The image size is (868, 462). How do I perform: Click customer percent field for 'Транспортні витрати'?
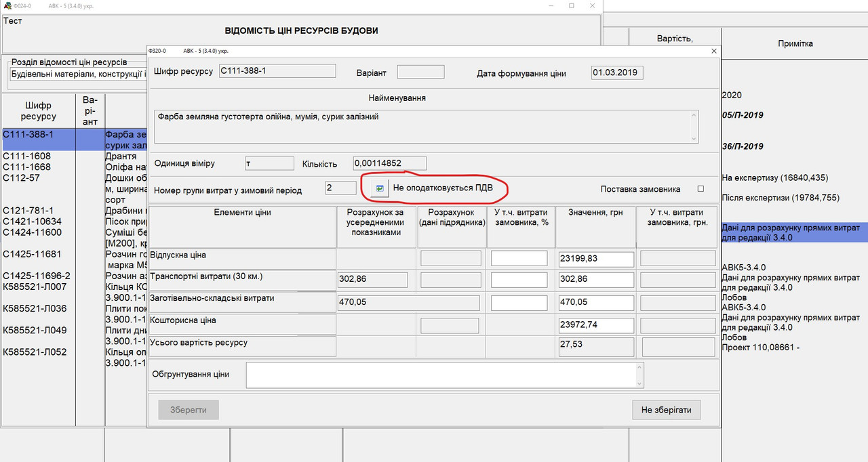519,279
